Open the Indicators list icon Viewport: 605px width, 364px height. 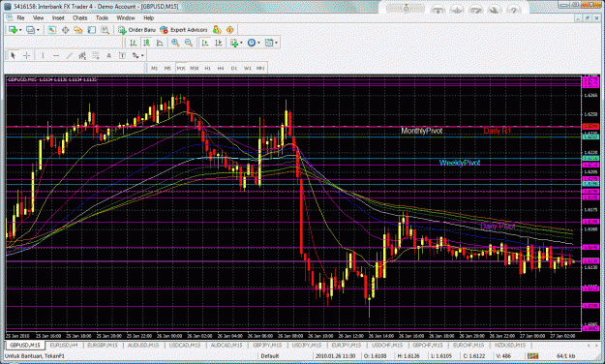(x=234, y=43)
